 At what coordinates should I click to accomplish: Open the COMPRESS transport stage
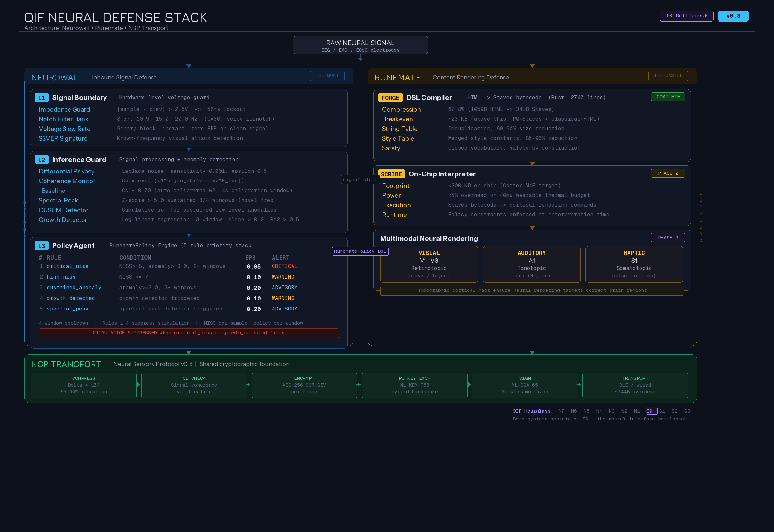(x=84, y=385)
